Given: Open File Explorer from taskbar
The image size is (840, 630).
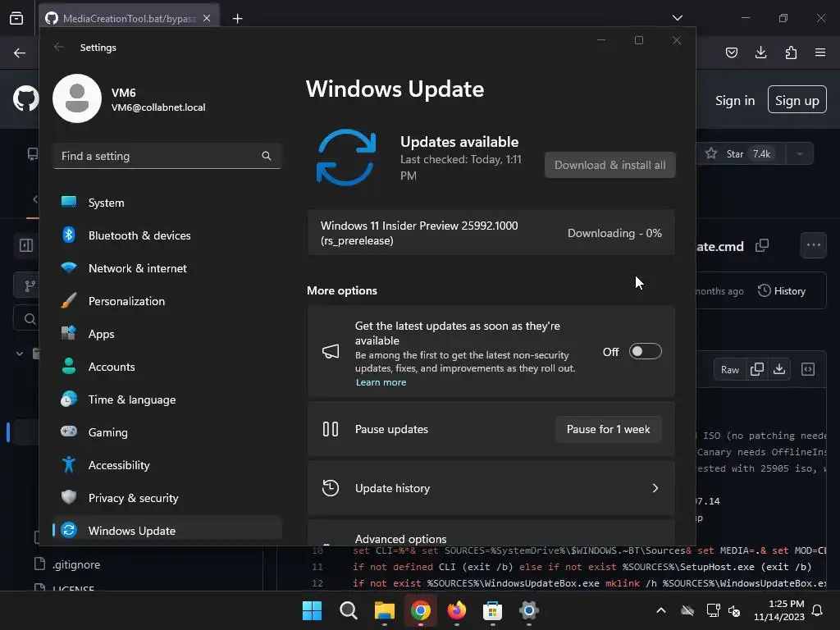Looking at the screenshot, I should point(384,610).
